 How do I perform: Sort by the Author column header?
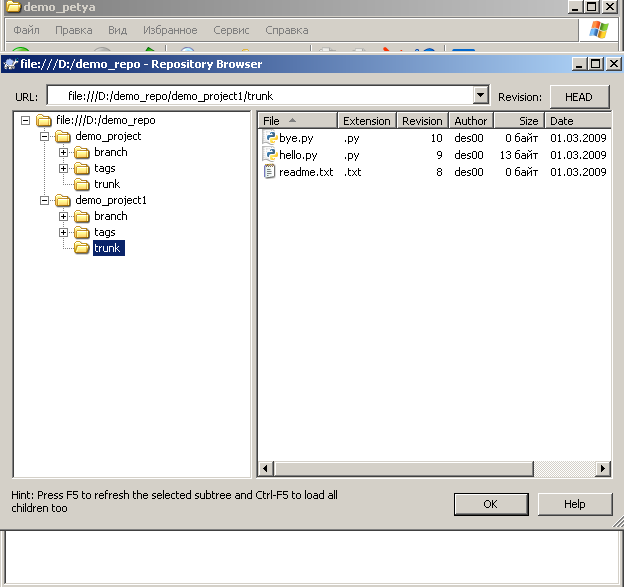[x=471, y=121]
